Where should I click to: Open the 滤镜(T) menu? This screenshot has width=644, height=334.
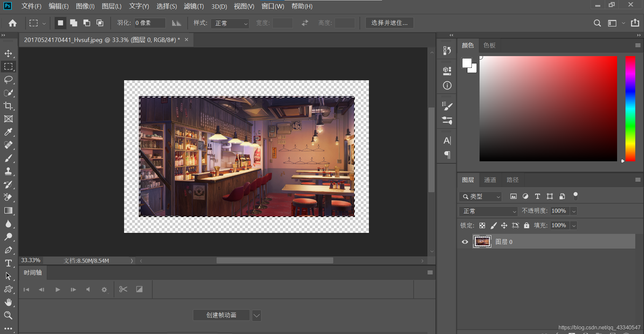click(194, 6)
